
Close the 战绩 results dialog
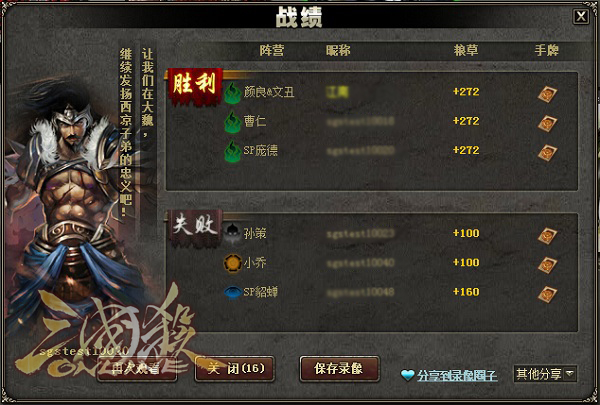[581, 16]
